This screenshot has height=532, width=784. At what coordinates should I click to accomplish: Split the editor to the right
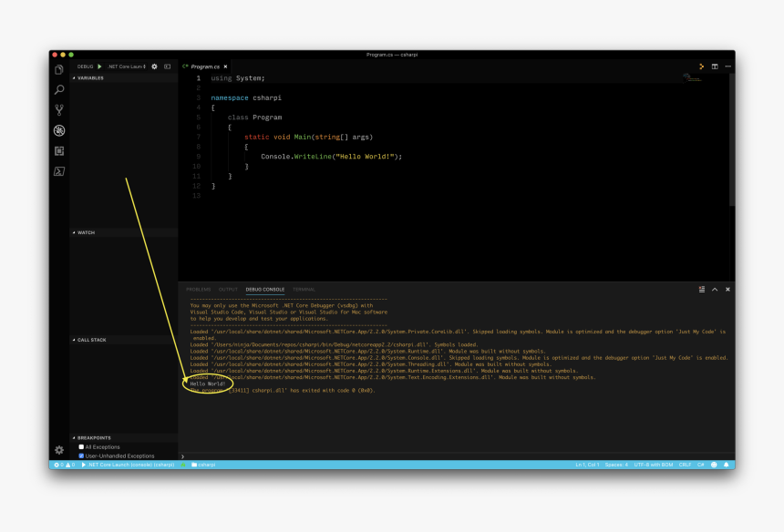[x=715, y=66]
